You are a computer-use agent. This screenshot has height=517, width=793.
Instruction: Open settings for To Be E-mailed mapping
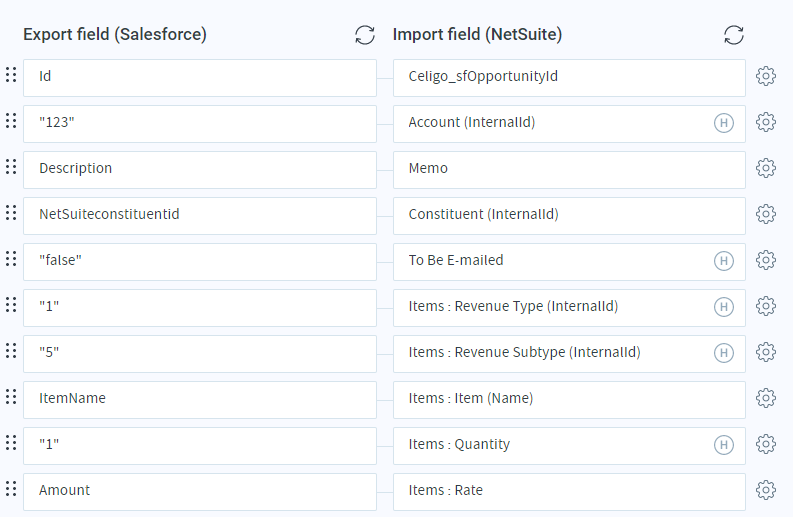pos(766,260)
